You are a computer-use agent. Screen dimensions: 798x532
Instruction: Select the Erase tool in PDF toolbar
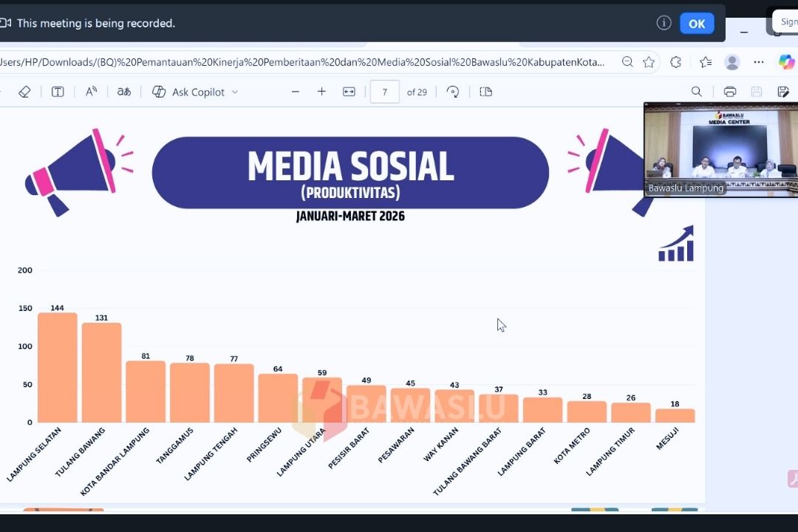(24, 92)
